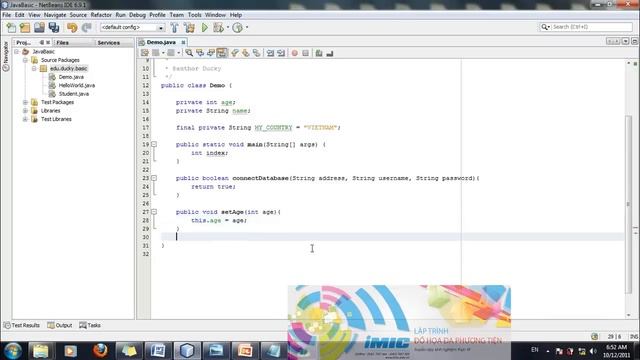Open the Tools menu
640x360 pixels.
coord(194,15)
